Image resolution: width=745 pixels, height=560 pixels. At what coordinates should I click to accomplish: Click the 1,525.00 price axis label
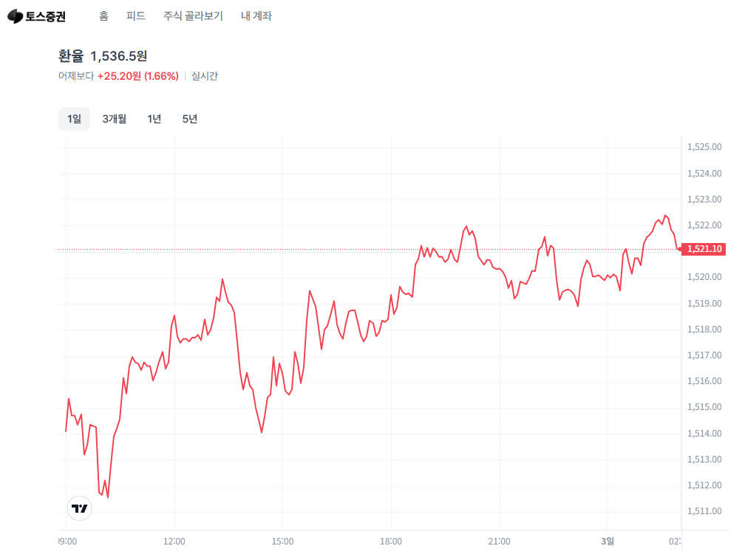tap(704, 147)
